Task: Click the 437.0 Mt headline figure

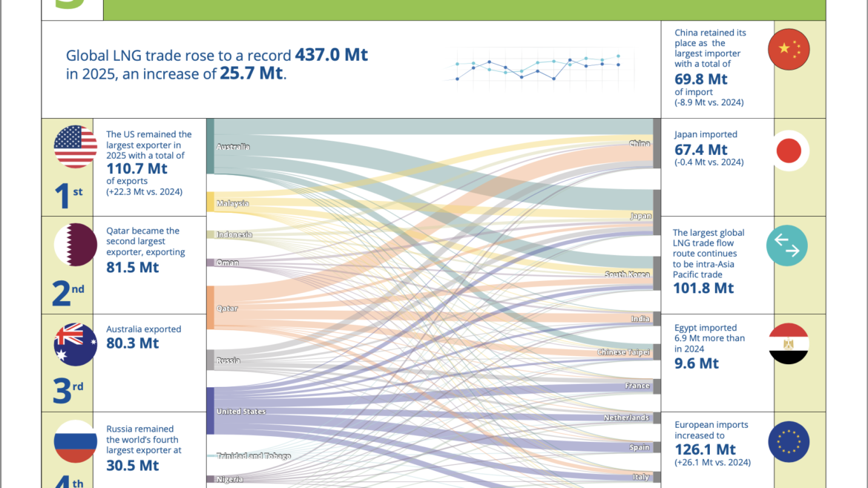Action: pos(331,54)
